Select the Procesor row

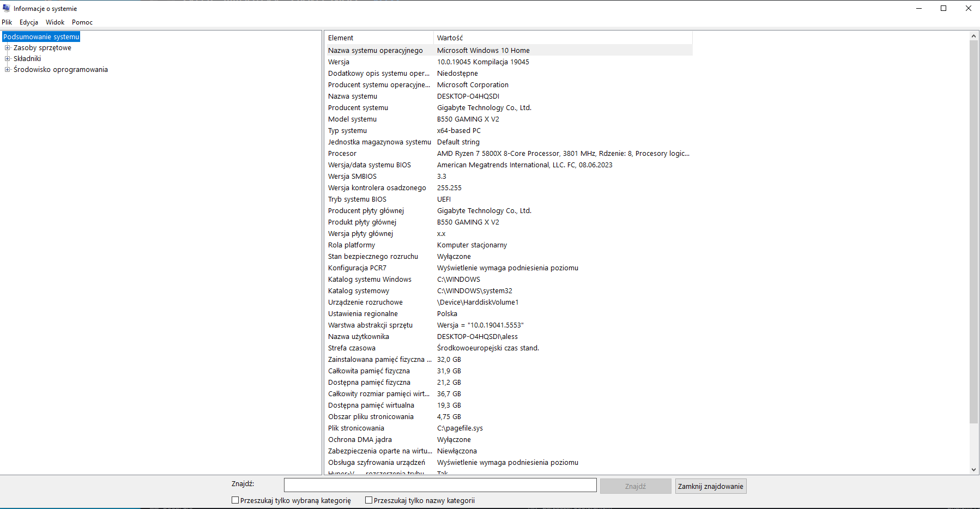pos(509,153)
